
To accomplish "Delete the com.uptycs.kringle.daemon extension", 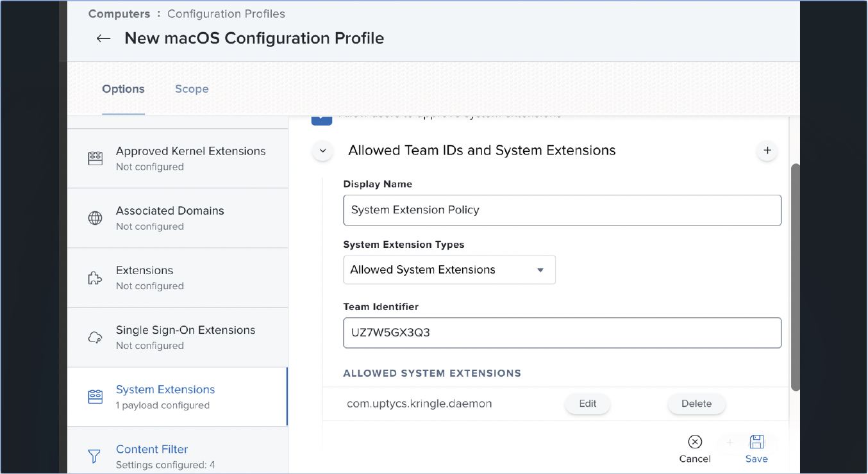I will 696,404.
